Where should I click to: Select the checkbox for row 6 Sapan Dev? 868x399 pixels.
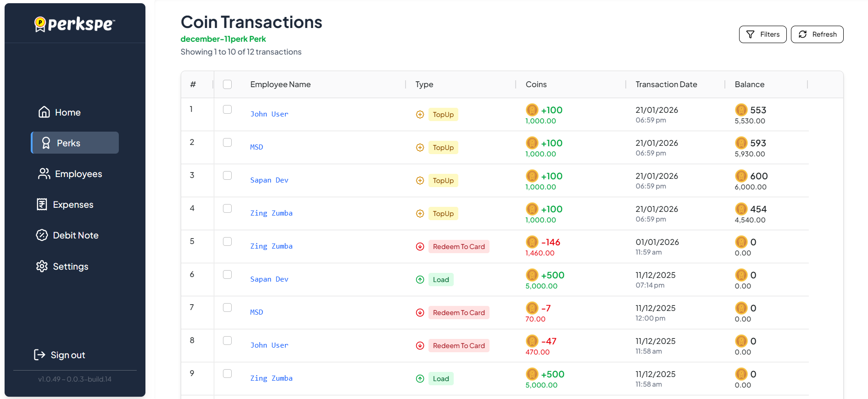click(x=227, y=275)
